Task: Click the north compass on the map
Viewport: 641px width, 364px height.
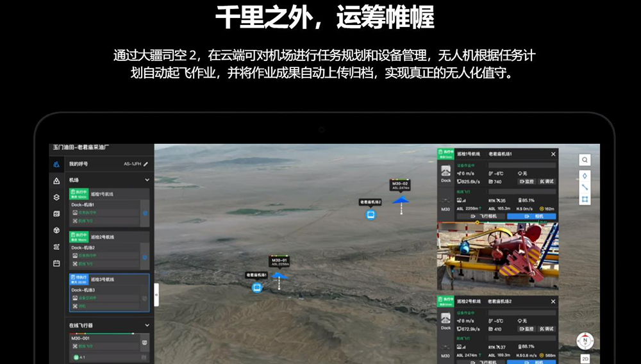Action: [585, 341]
